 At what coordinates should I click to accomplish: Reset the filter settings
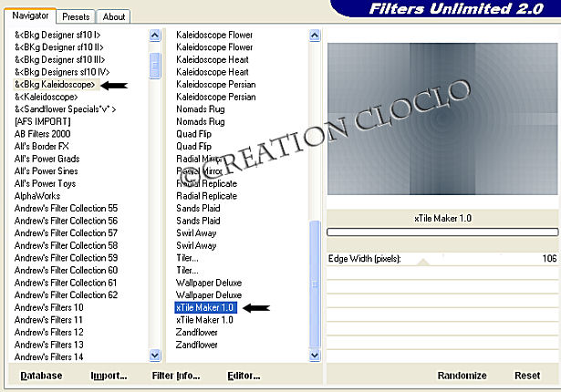point(527,376)
